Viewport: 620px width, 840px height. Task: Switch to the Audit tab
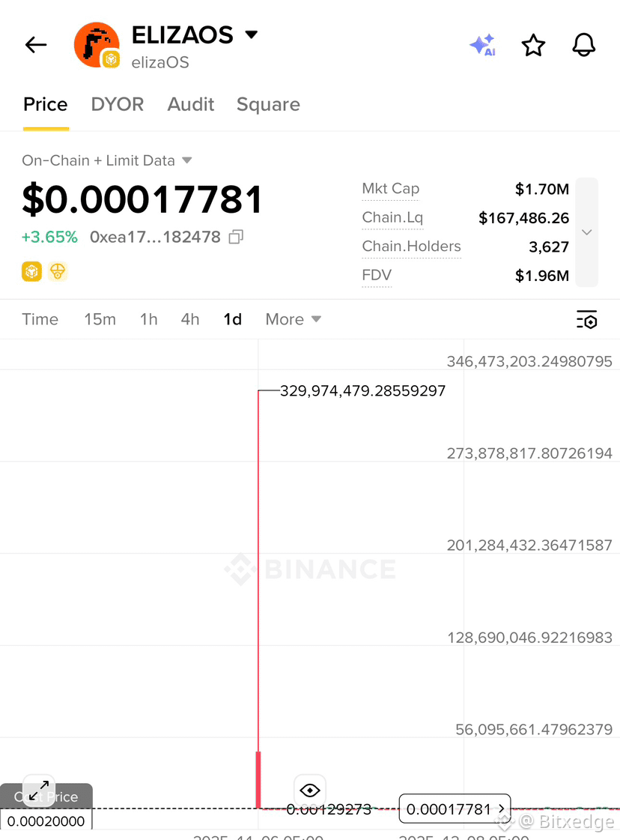[x=191, y=104]
